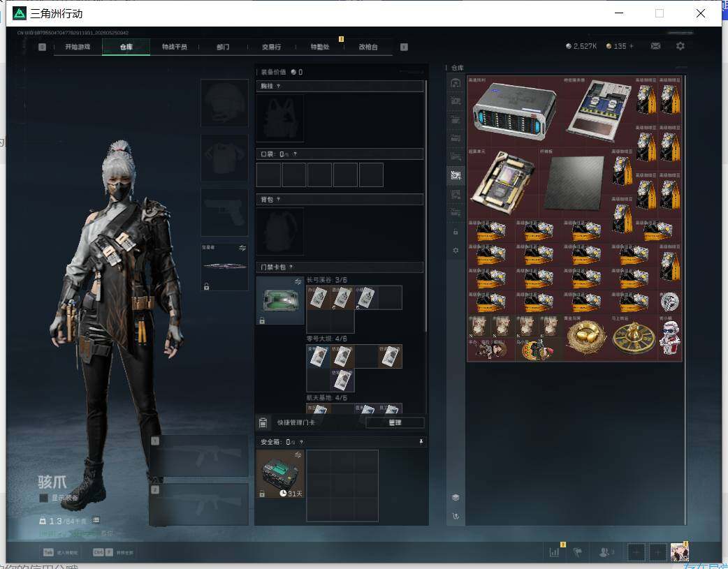Click the chest rig empty slot

click(280, 119)
